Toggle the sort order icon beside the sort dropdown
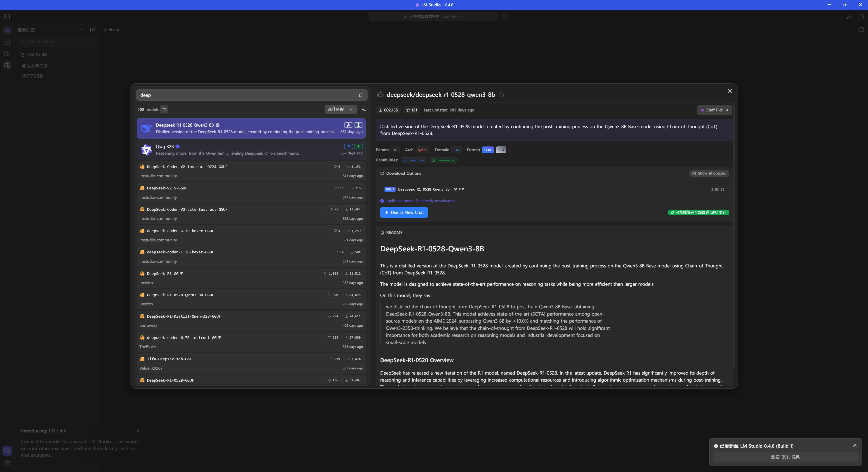The height and width of the screenshot is (472, 868). (363, 109)
